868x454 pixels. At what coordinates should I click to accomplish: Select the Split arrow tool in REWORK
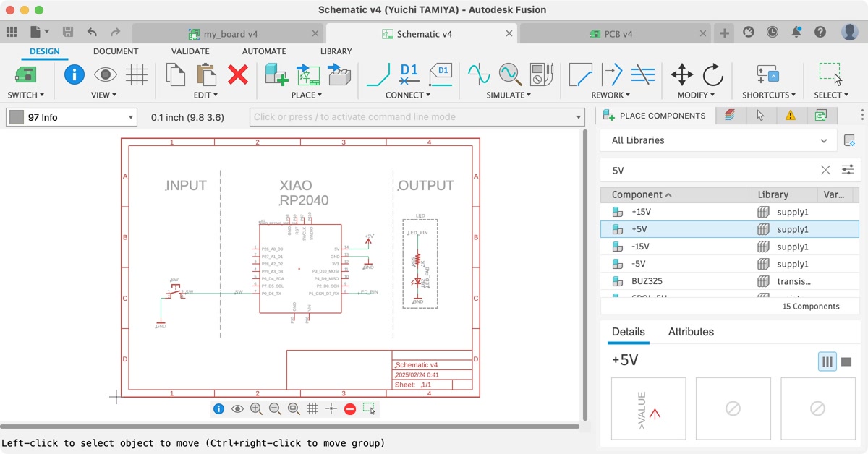point(612,74)
